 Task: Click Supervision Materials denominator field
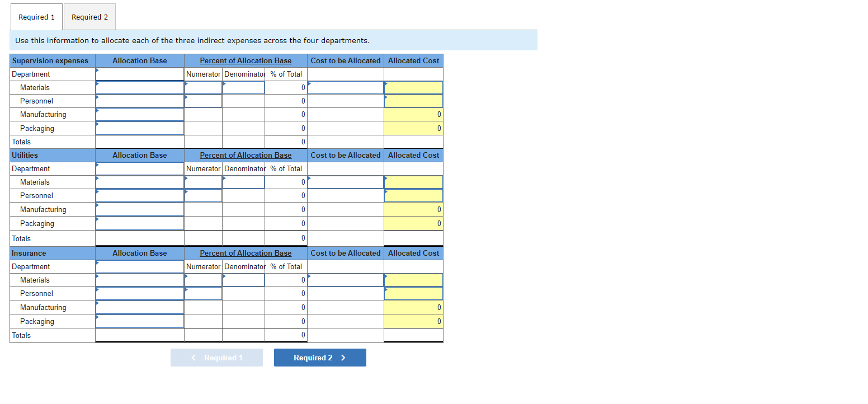[x=243, y=87]
